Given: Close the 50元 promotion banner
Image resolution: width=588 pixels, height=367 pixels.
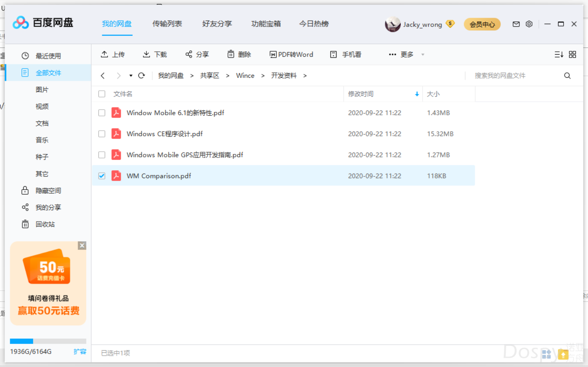Looking at the screenshot, I should click(82, 246).
